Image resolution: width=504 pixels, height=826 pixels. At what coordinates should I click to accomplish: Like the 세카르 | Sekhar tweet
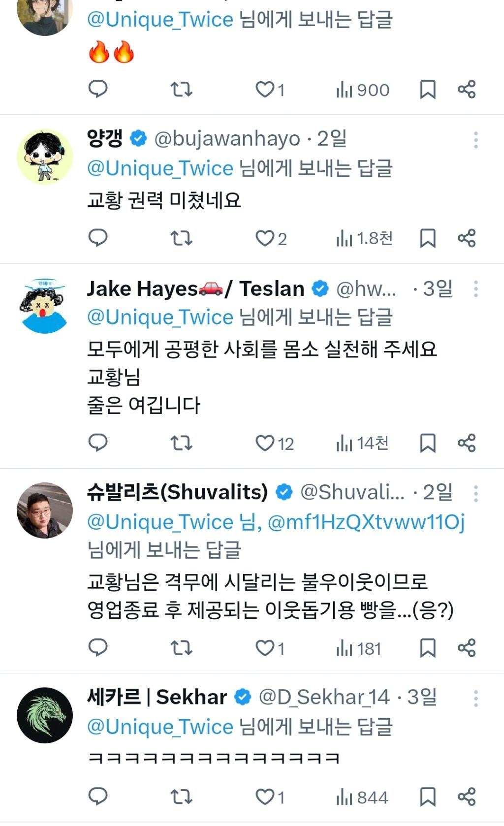265,796
